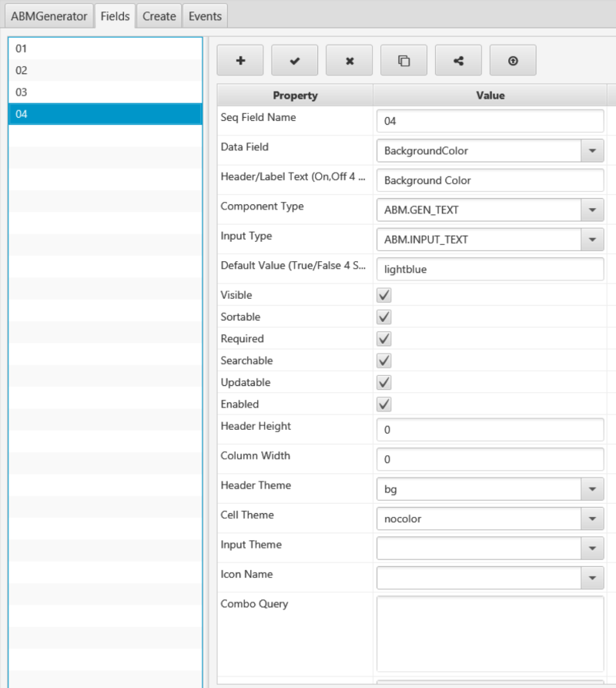Click the Value column header
The height and width of the screenshot is (688, 616).
490,96
